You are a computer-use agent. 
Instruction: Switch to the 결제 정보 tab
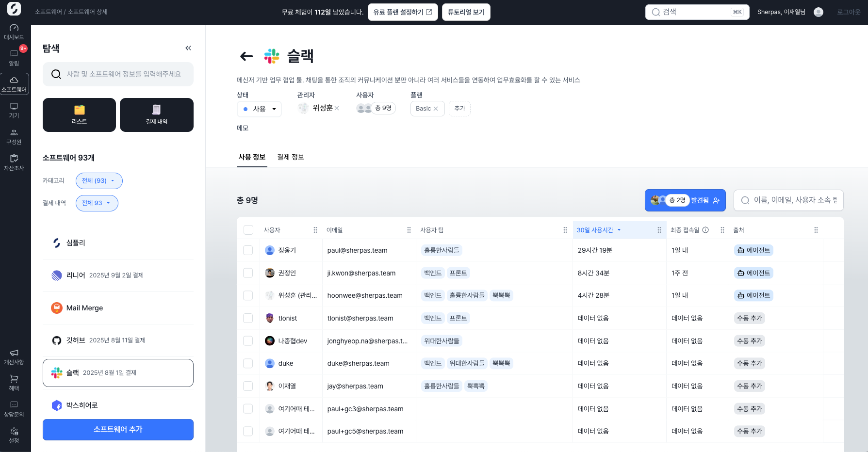pyautogui.click(x=290, y=157)
